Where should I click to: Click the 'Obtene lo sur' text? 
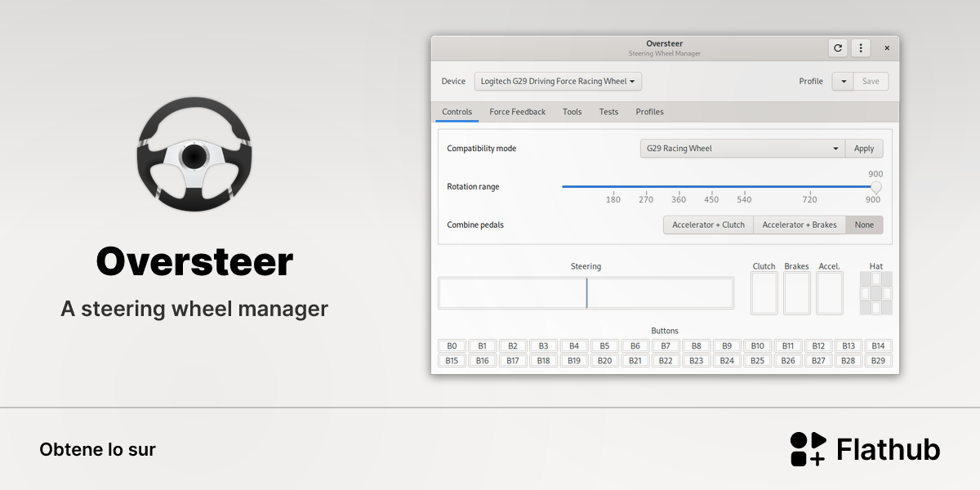(x=97, y=449)
